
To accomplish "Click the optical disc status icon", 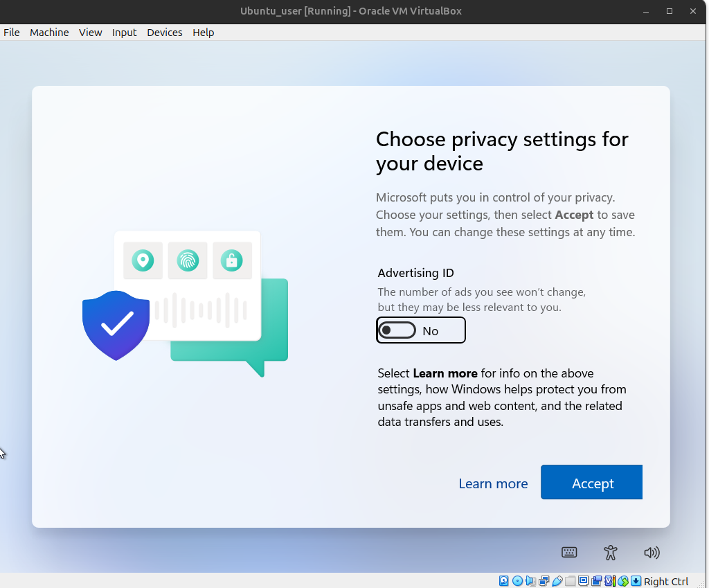I will tap(517, 581).
